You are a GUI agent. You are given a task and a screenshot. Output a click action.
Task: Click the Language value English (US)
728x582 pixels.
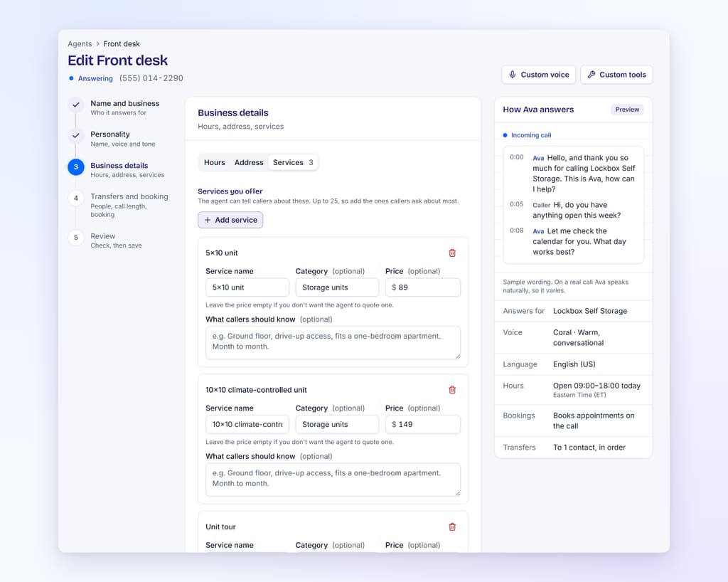[574, 364]
